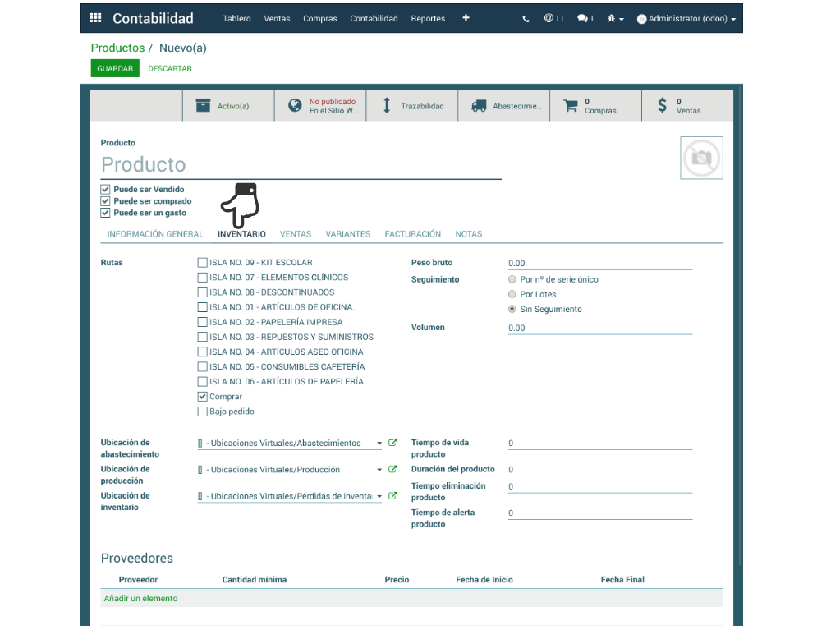Click the plus icon in top menu

(x=466, y=17)
